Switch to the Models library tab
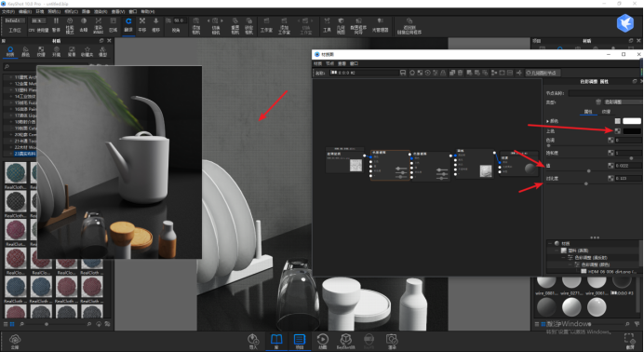The image size is (644, 352). click(x=102, y=51)
